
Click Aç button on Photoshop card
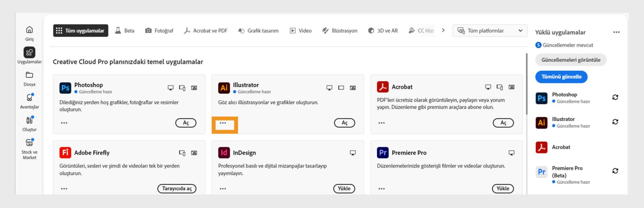186,123
